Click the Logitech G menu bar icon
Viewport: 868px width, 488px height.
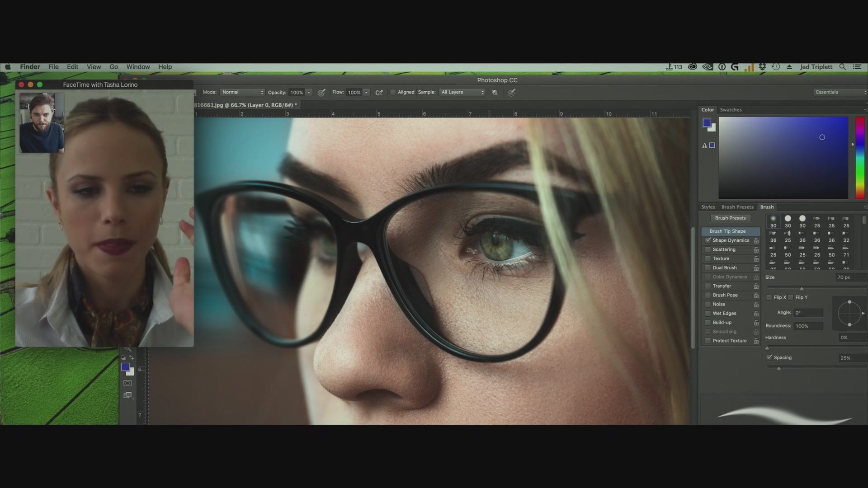pyautogui.click(x=735, y=67)
